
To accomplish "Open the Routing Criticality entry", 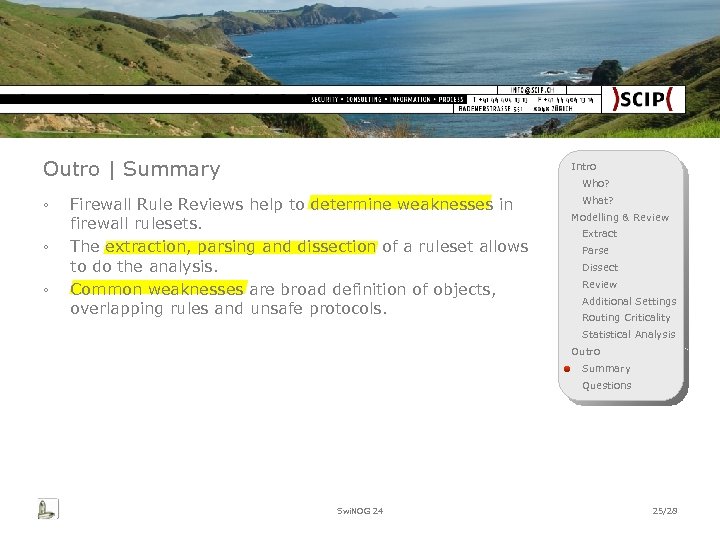I will click(x=626, y=318).
